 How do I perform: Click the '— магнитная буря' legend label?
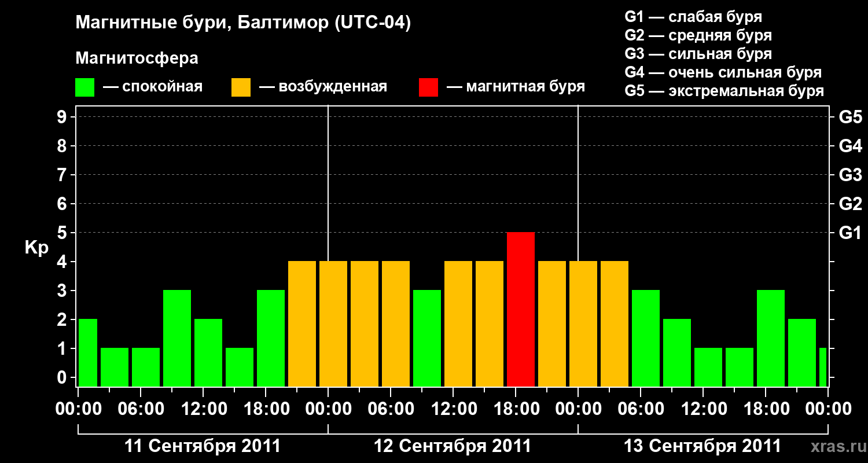coord(516,87)
